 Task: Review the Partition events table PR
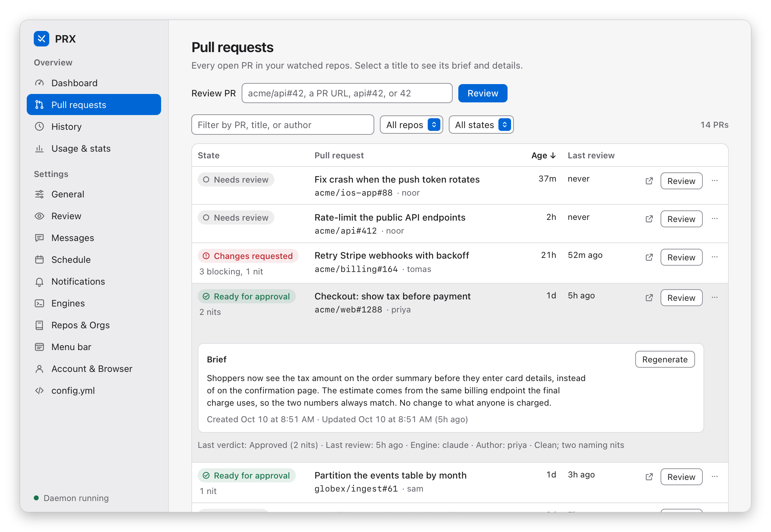tap(681, 477)
